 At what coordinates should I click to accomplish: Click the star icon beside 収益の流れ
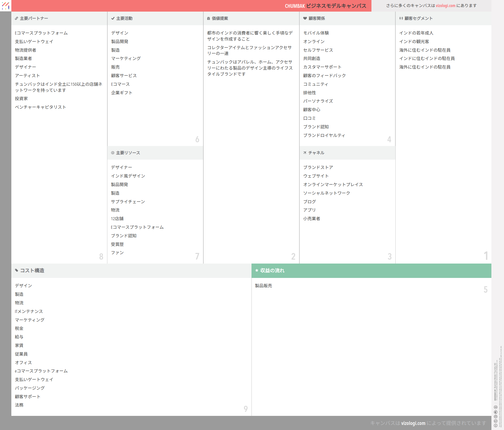[x=257, y=270]
